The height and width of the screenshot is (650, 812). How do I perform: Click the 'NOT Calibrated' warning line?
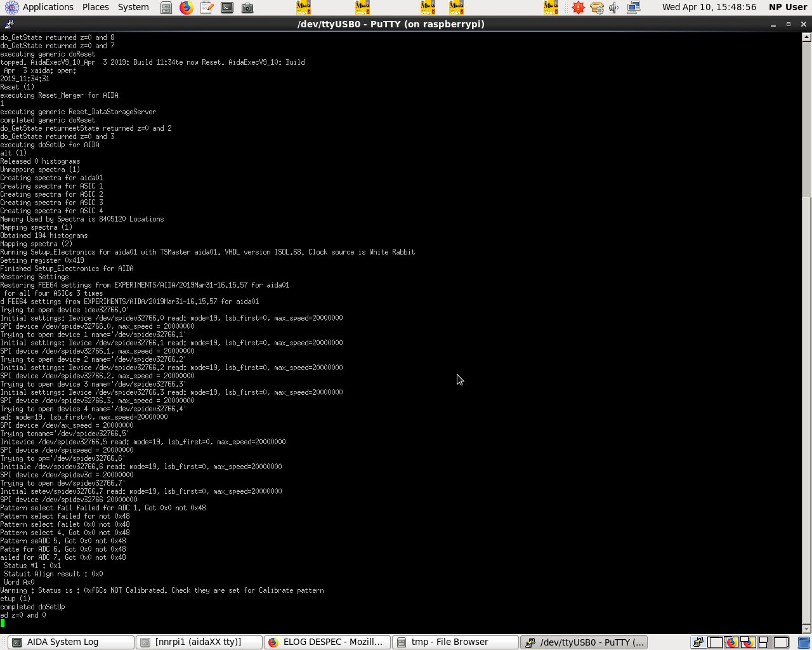click(162, 590)
